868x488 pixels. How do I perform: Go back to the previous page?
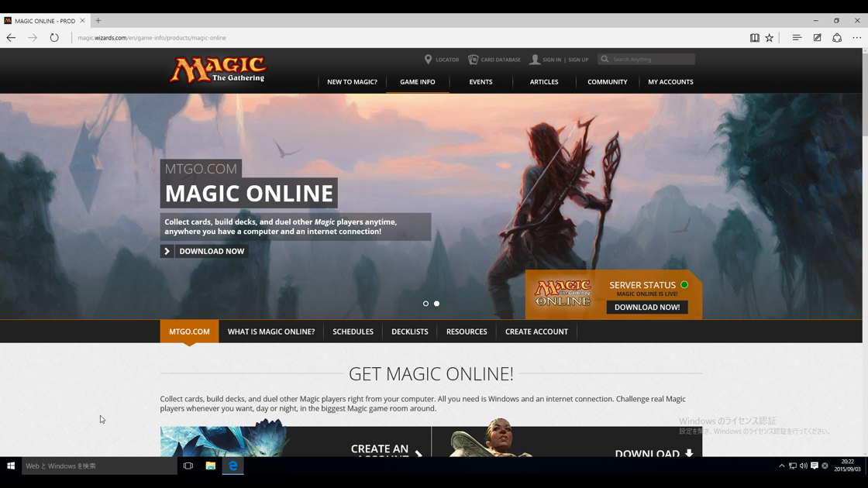click(11, 38)
